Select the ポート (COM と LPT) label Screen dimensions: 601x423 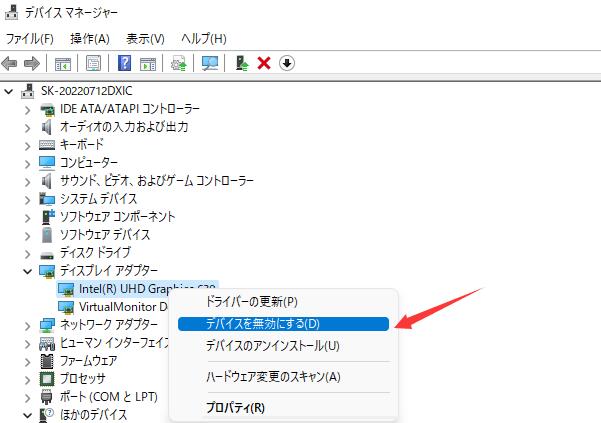(108, 397)
